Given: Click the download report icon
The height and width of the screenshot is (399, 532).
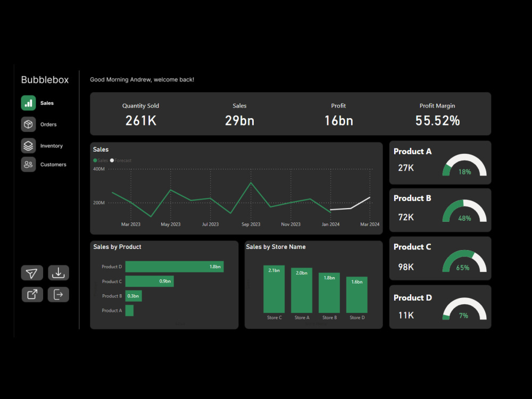Looking at the screenshot, I should [x=58, y=273].
